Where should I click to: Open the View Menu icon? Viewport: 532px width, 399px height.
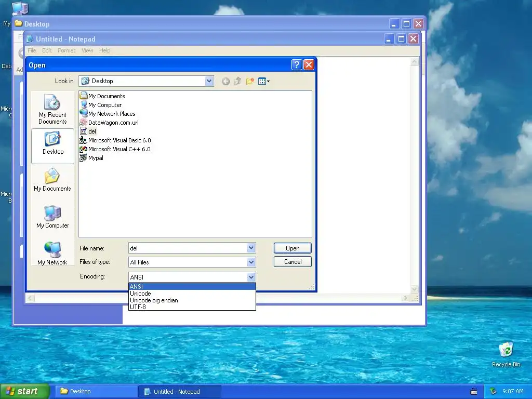point(264,81)
